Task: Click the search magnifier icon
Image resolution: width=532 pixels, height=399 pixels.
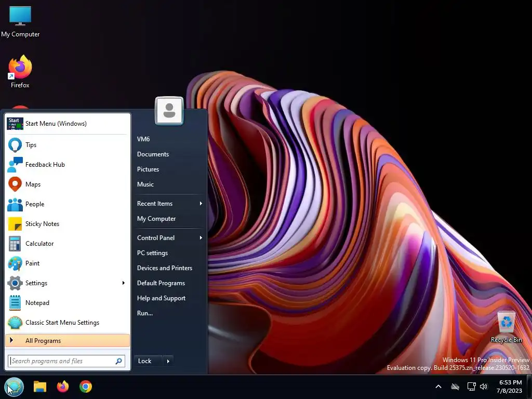Action: (118, 361)
